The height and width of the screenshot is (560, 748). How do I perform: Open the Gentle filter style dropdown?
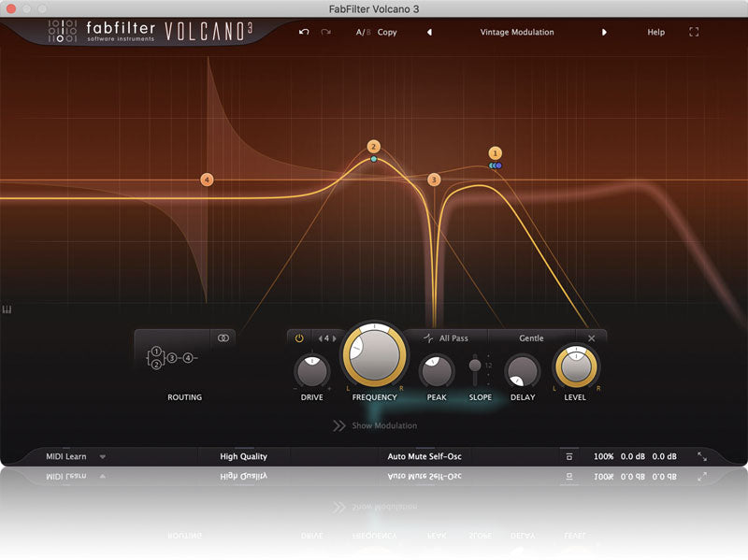point(531,337)
